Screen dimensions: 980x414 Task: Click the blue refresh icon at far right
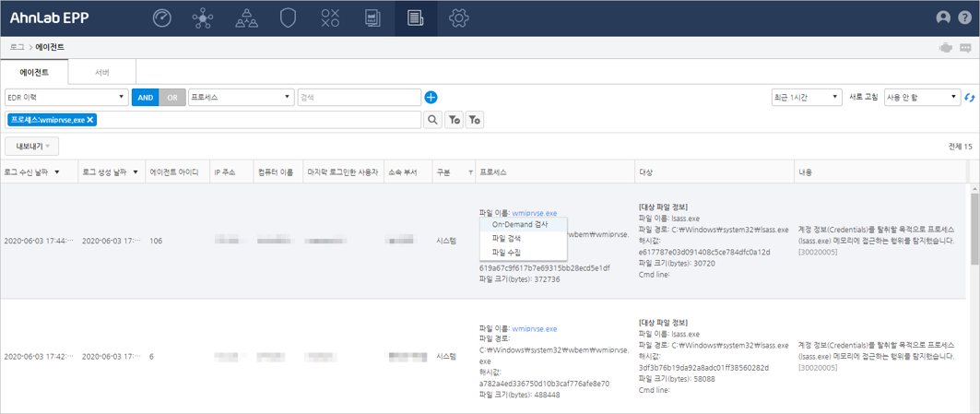point(969,98)
